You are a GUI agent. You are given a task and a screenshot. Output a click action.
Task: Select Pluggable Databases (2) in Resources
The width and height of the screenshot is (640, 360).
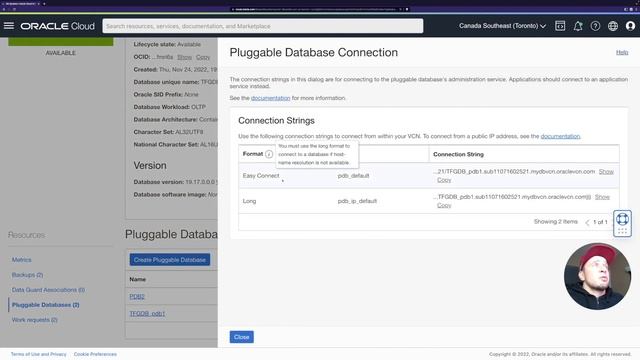(x=45, y=305)
